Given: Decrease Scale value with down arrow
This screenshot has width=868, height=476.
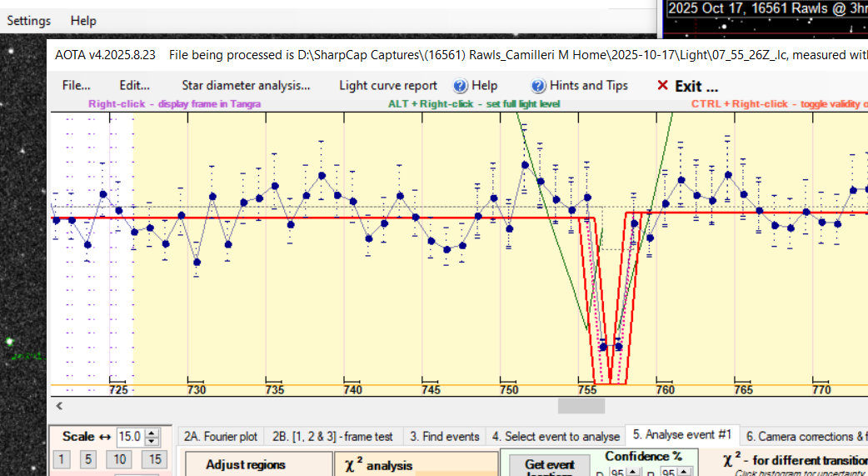Looking at the screenshot, I should (x=151, y=441).
